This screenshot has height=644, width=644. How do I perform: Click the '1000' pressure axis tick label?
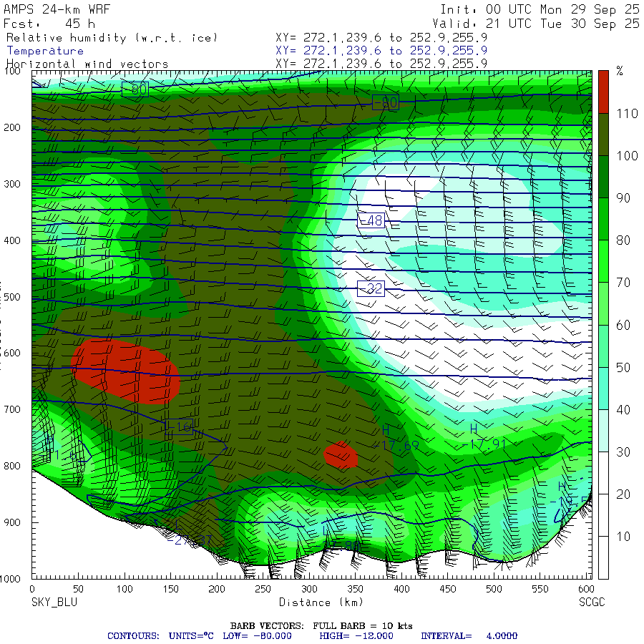tap(10, 579)
